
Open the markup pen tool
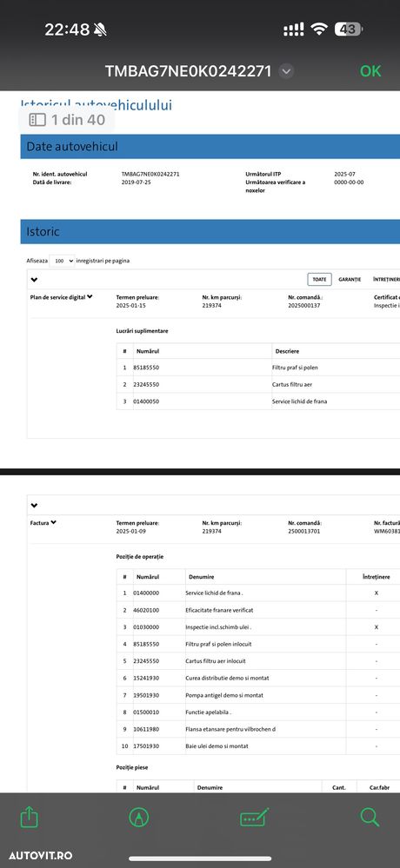click(138, 818)
